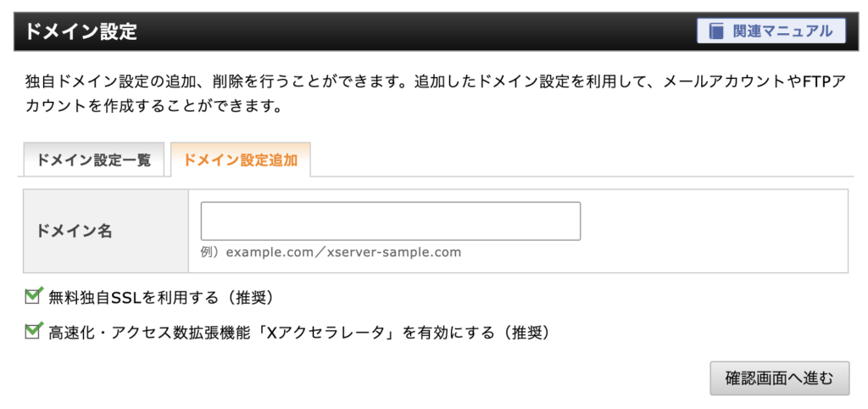
Task: Click the ドメイン設定 header title
Action: tap(81, 31)
